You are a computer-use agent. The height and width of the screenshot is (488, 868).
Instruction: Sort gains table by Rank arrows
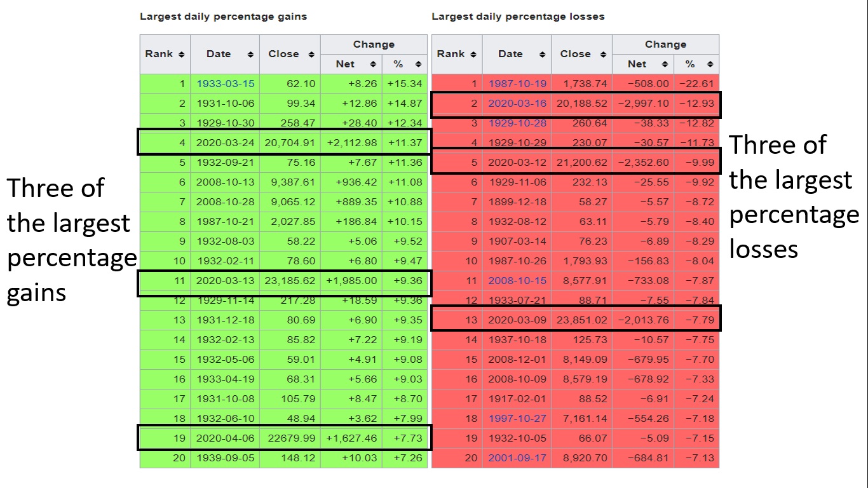[182, 55]
